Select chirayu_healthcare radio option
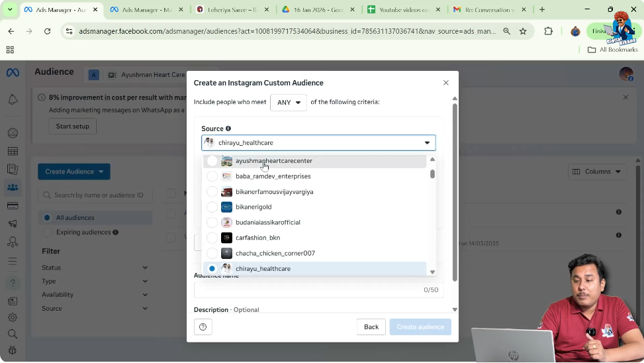Image resolution: width=644 pixels, height=363 pixels. tap(212, 268)
